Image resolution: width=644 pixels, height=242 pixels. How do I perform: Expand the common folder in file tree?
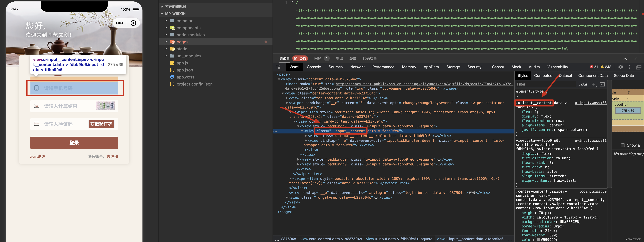pos(166,21)
